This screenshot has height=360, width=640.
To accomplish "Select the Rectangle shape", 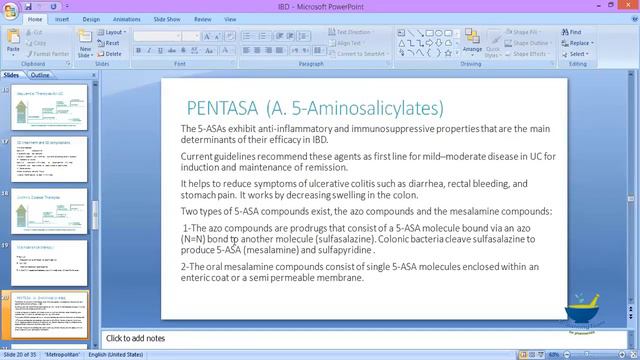I will (429, 33).
